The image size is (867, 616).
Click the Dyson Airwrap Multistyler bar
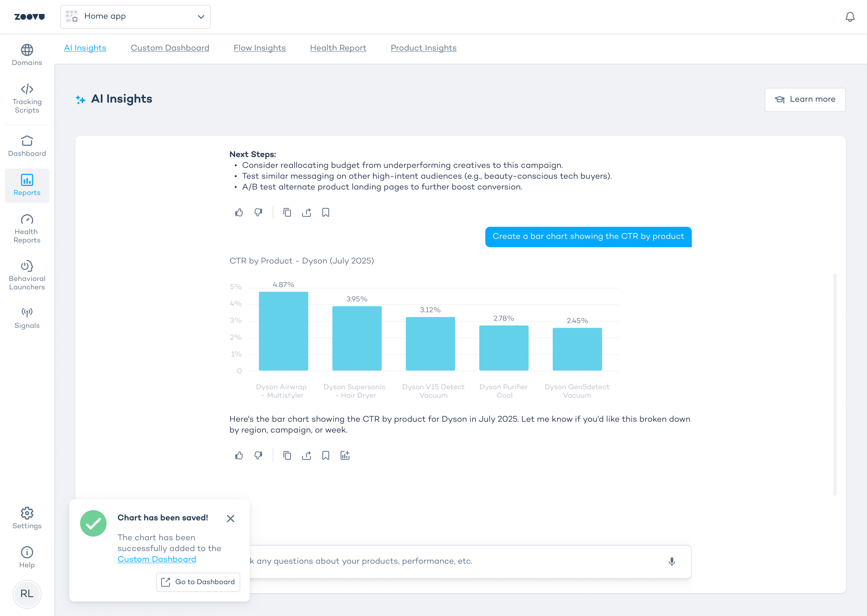point(283,331)
